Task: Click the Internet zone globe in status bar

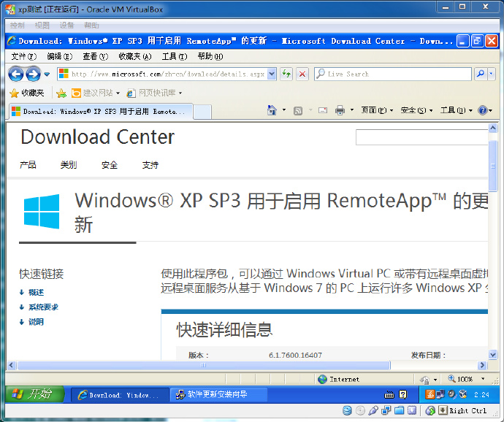Action: [322, 379]
